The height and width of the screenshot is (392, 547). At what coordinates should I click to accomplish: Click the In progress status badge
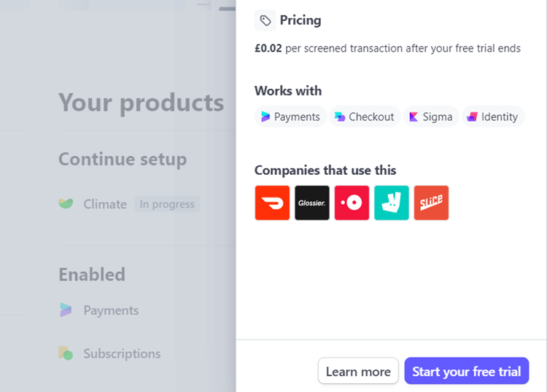pyautogui.click(x=167, y=204)
